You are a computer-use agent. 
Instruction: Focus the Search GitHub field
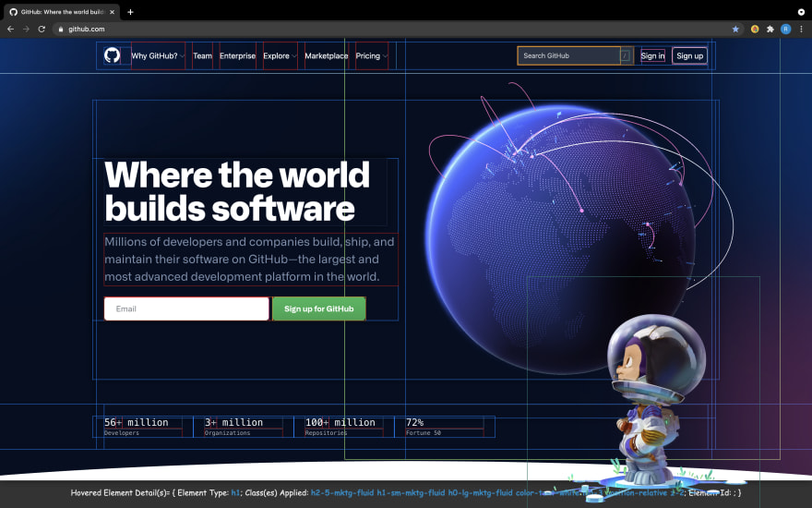(568, 55)
